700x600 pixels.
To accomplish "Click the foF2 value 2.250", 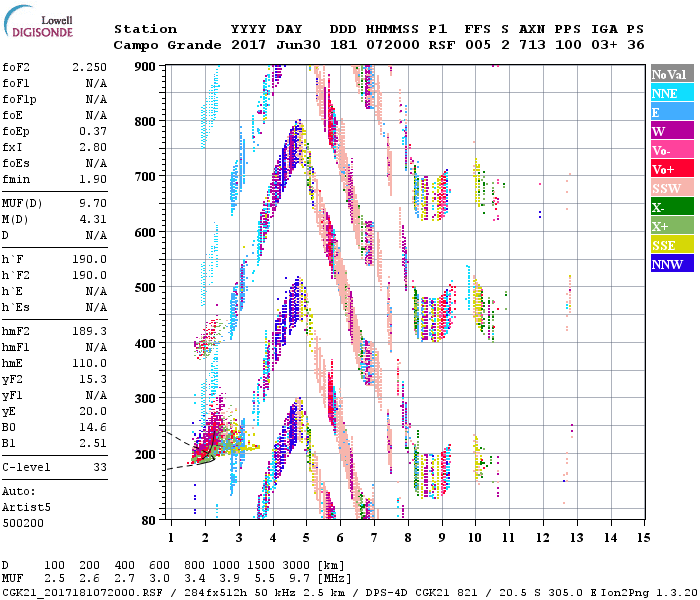I will coord(89,68).
